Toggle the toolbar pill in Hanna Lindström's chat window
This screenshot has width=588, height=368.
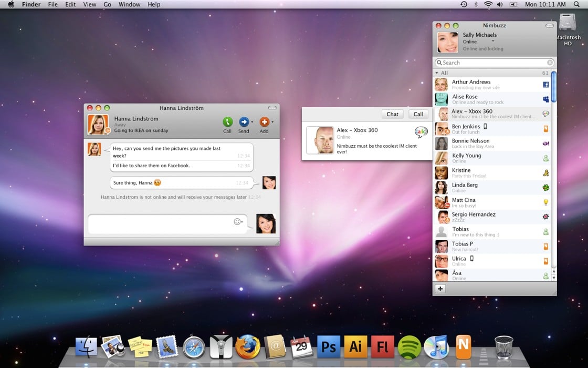tap(272, 108)
